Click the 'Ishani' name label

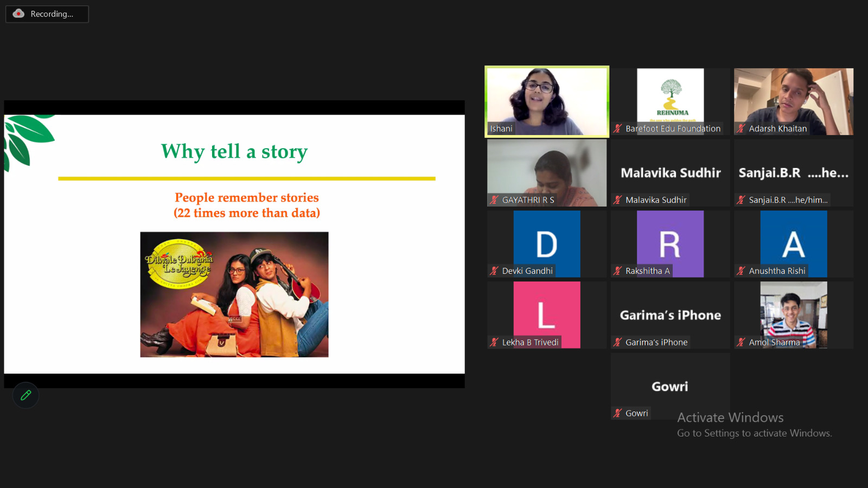coord(501,129)
